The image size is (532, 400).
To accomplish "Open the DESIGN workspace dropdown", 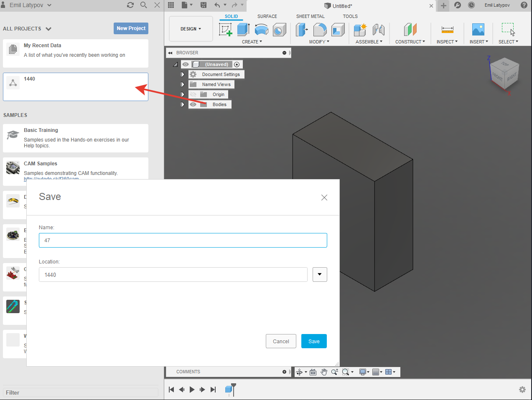I will click(191, 29).
